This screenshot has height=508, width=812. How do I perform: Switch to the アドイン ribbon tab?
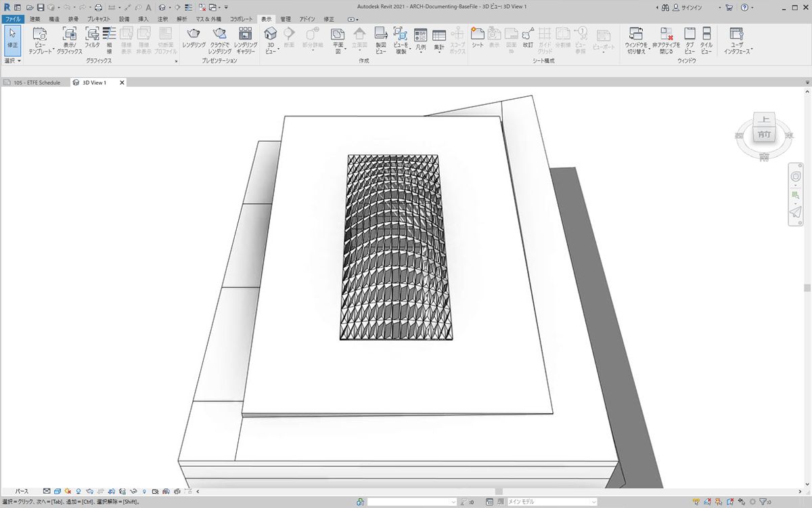307,19
